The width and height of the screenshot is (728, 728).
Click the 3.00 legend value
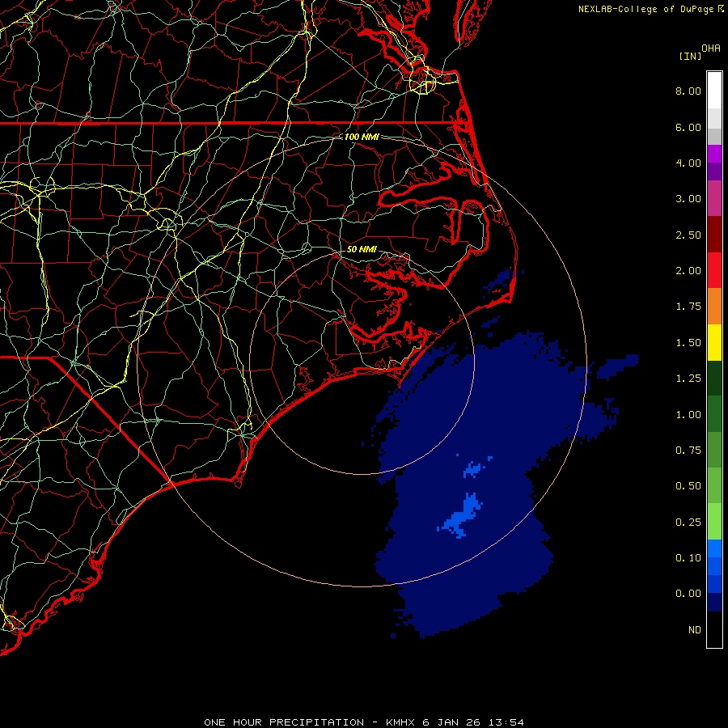coord(688,199)
